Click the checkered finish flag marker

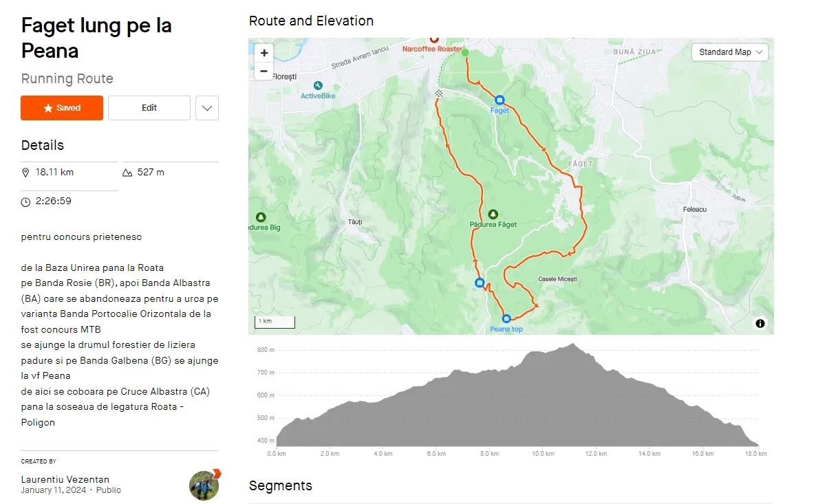pos(438,93)
